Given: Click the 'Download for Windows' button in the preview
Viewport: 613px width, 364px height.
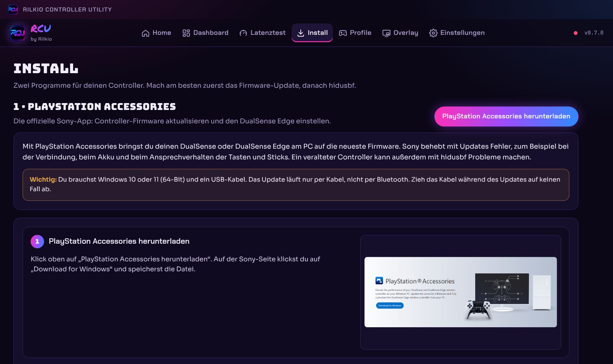Looking at the screenshot, I should 390,305.
